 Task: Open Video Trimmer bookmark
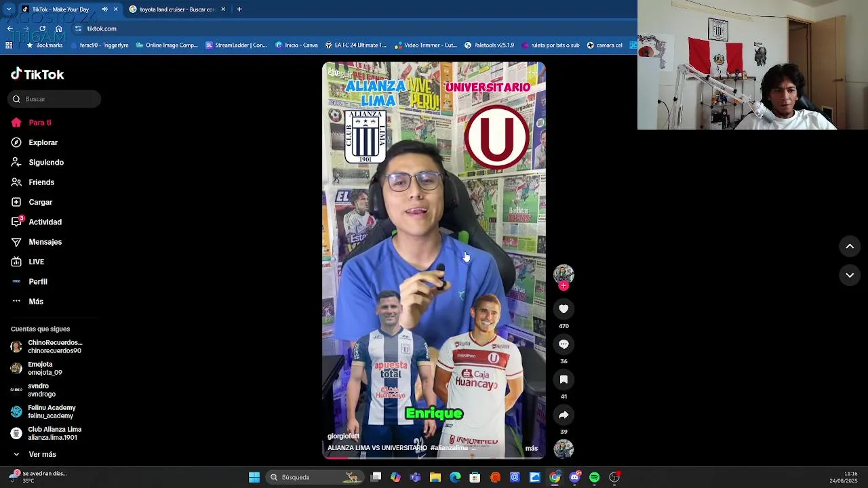425,45
